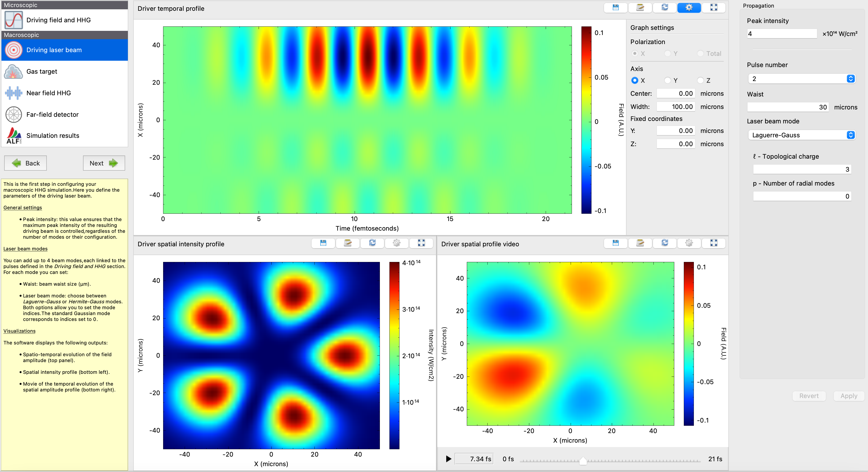Select Near field HHG sidebar item
868x472 pixels.
[48, 93]
